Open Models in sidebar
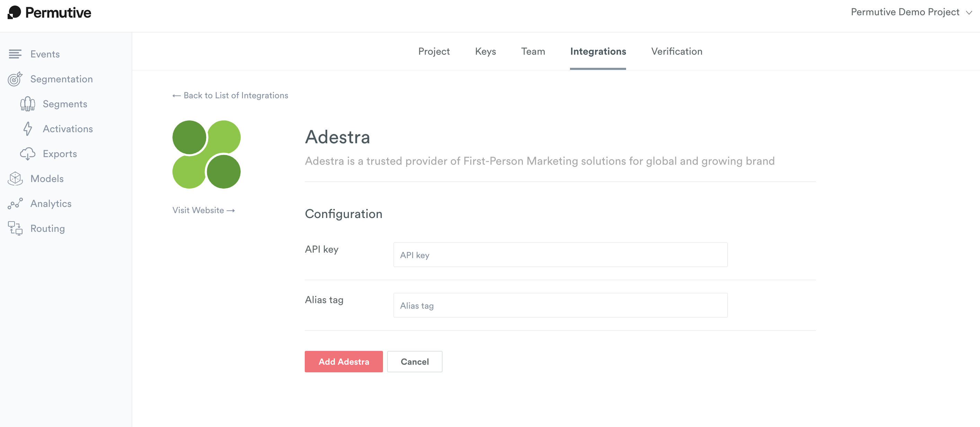 click(47, 178)
